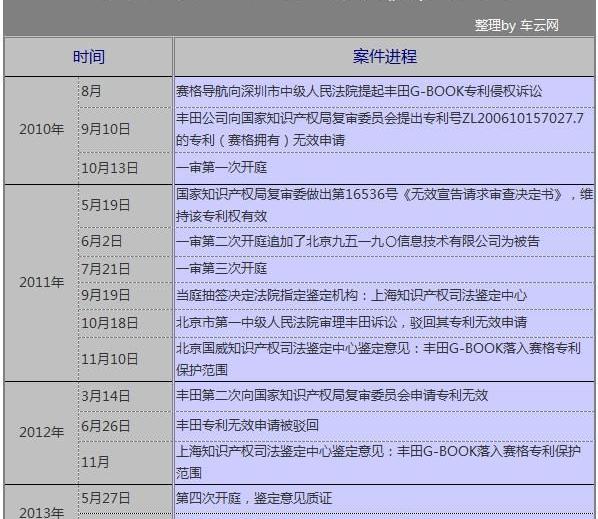The width and height of the screenshot is (598, 519).
Task: Select the 北京市第一中级人民法院 ruling entry
Action: tap(384, 323)
